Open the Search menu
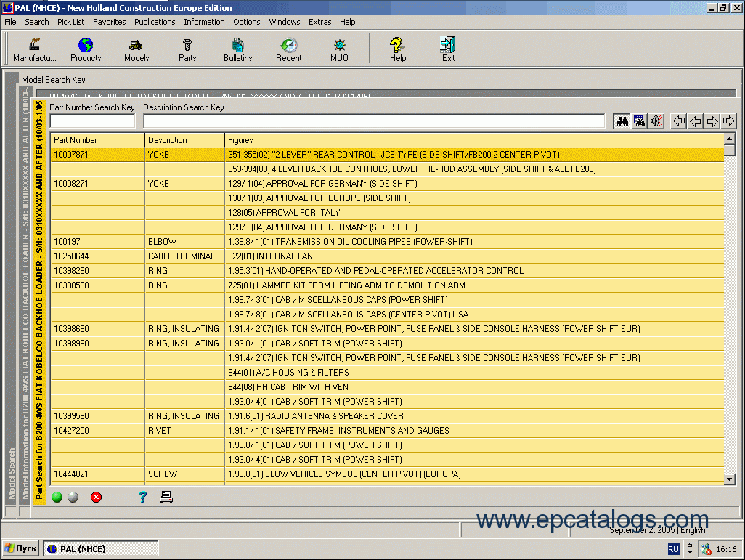This screenshot has height=560, width=745. click(x=36, y=22)
